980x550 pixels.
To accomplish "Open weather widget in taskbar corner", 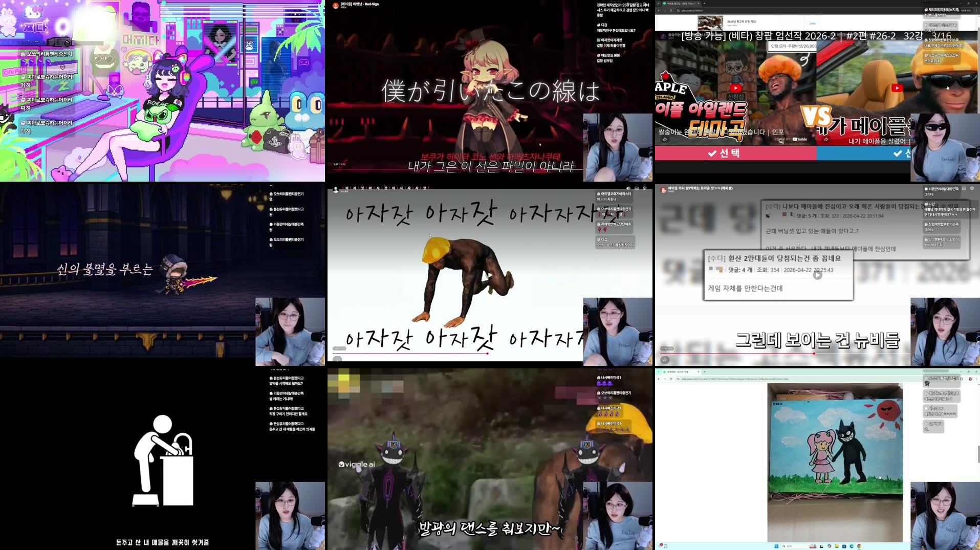I will click(663, 546).
